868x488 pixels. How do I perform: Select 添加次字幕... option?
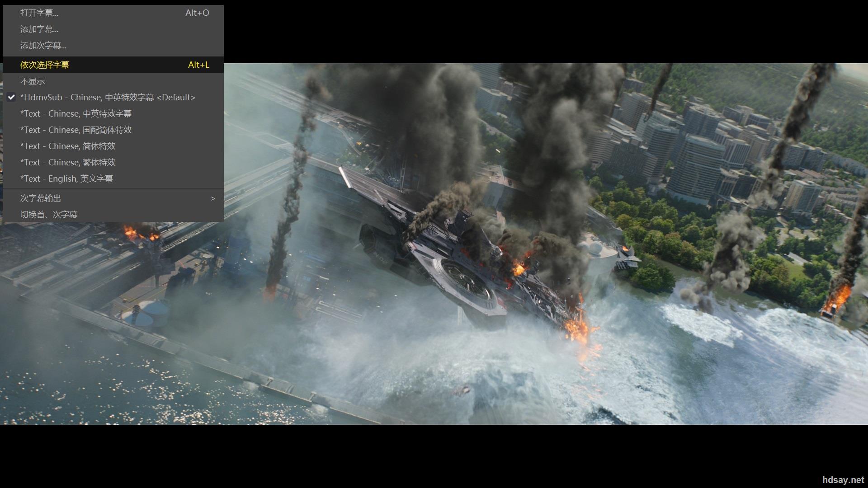[43, 46]
